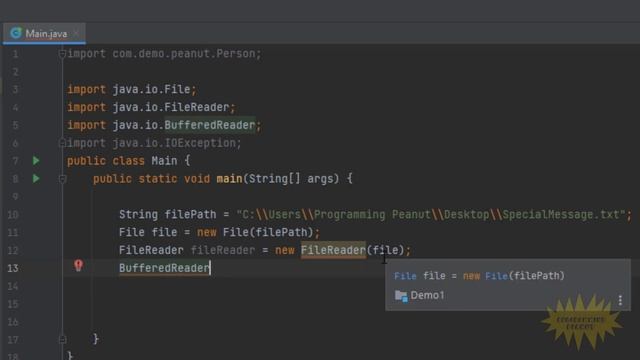This screenshot has width=640, height=360.
Task: Toggle the import fold end marker at line 6
Action: point(62,143)
